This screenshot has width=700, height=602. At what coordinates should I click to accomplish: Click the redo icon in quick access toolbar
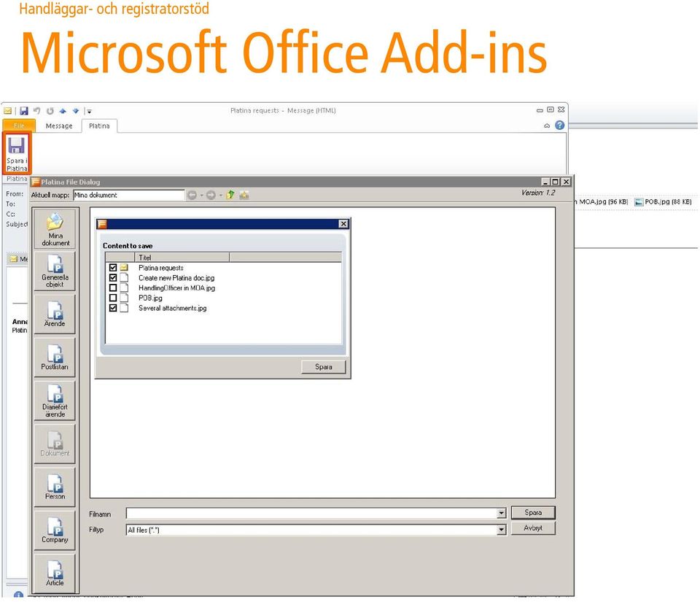pyautogui.click(x=50, y=111)
